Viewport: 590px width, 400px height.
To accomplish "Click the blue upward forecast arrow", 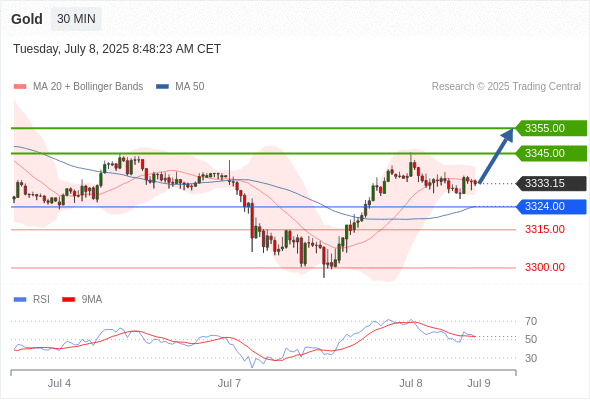I will [x=497, y=155].
